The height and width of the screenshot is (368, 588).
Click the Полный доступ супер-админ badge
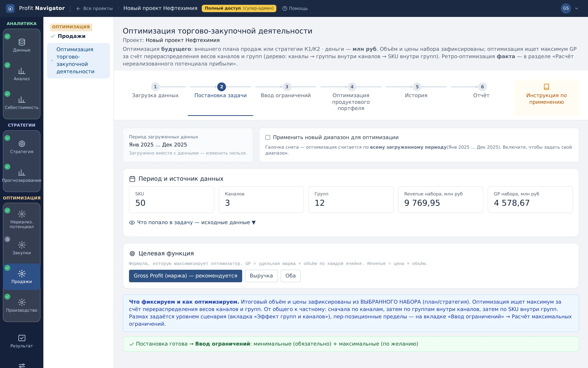click(239, 8)
